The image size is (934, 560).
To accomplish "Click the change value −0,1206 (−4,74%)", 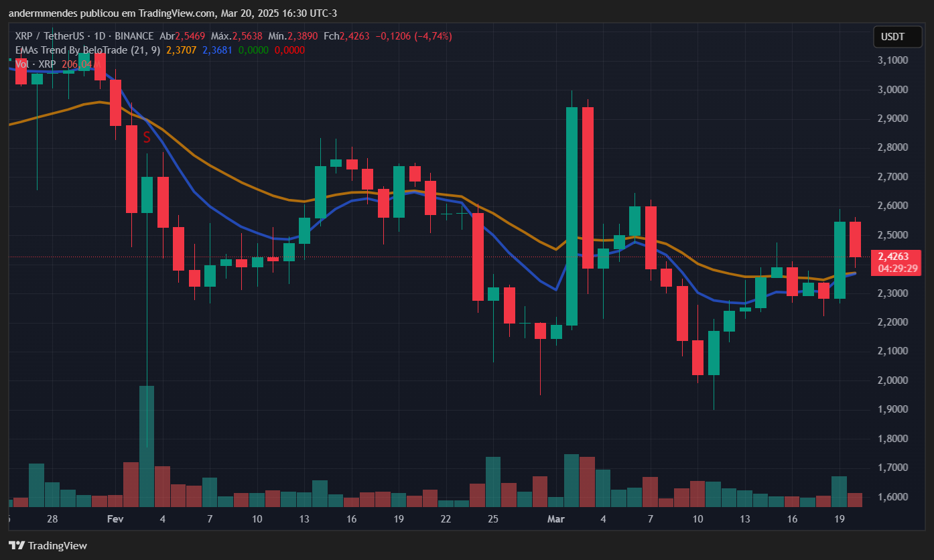I will tap(413, 36).
